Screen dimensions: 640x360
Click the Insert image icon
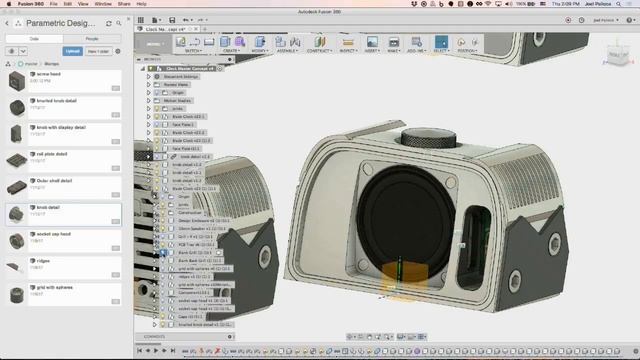372,42
